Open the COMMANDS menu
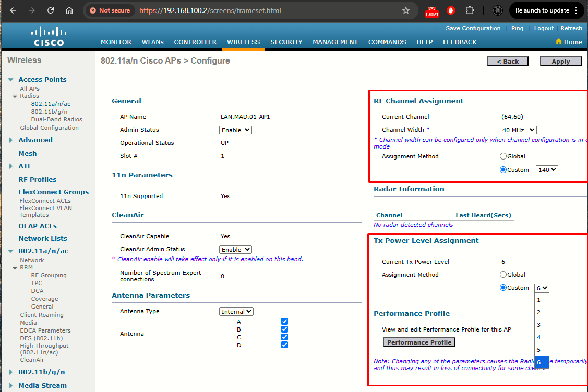The image size is (588, 392). tap(387, 42)
